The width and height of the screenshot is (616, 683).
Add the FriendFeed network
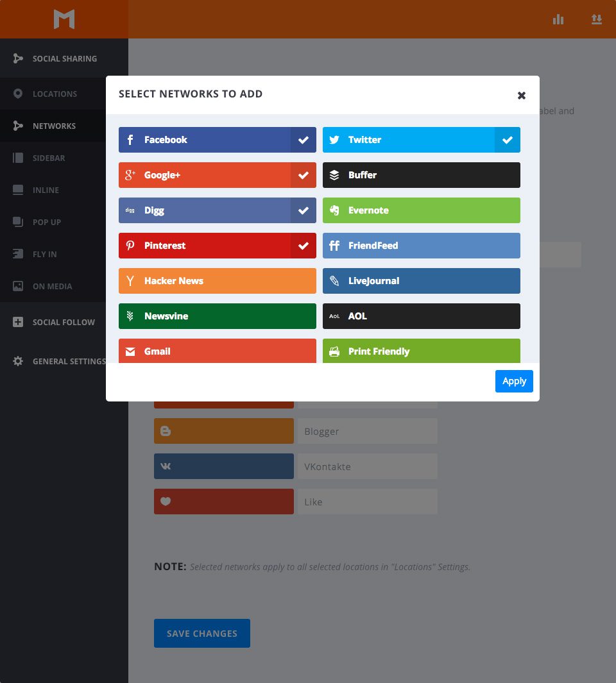pos(421,246)
